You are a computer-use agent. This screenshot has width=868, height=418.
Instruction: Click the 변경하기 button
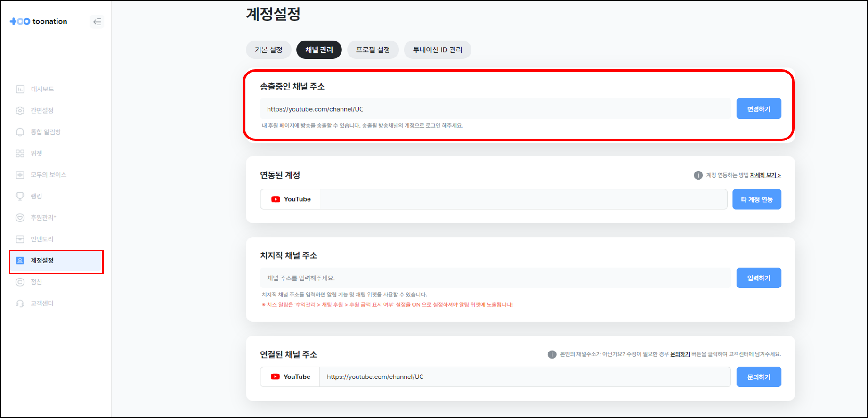759,109
